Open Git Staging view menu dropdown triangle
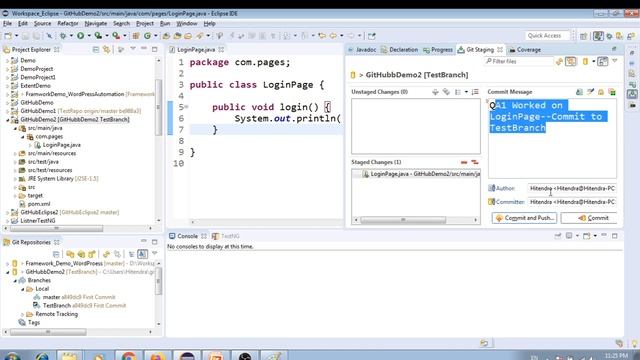The width and height of the screenshot is (640, 360). 615,61
